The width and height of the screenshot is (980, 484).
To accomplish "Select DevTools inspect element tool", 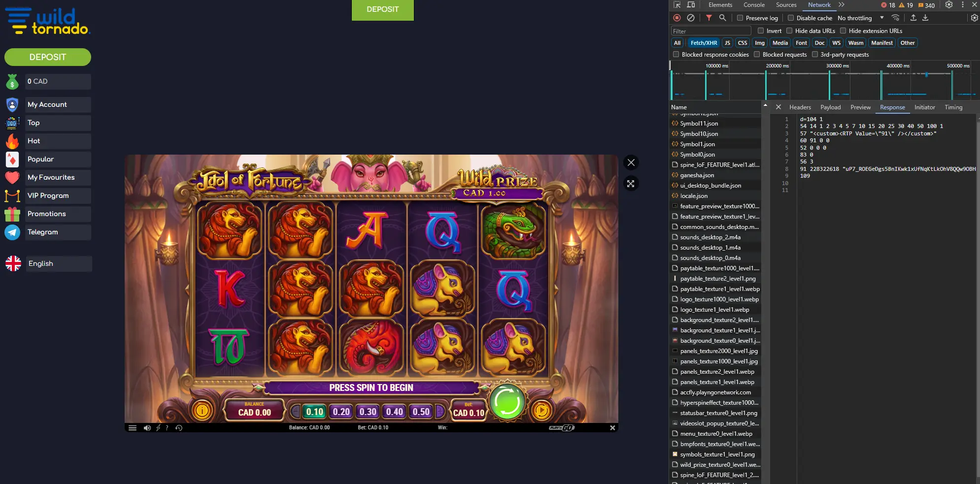I will (677, 5).
